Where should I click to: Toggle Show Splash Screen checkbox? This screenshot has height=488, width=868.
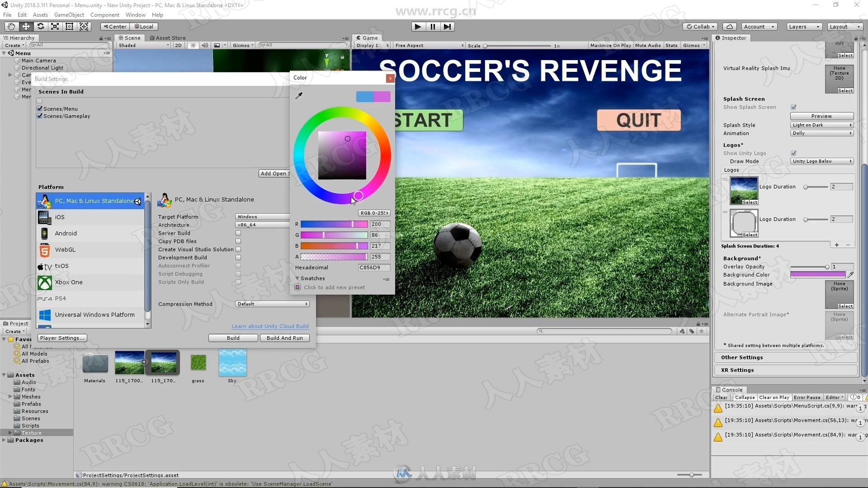tap(793, 107)
